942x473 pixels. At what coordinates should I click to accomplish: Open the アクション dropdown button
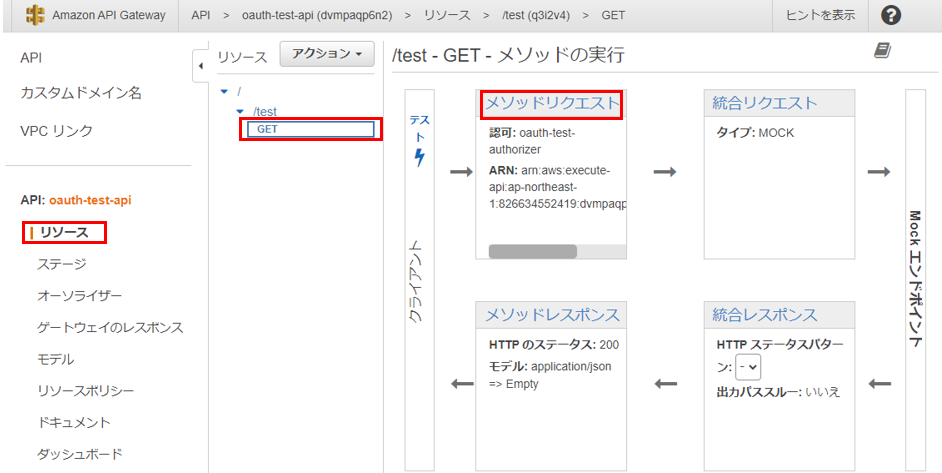(327, 54)
